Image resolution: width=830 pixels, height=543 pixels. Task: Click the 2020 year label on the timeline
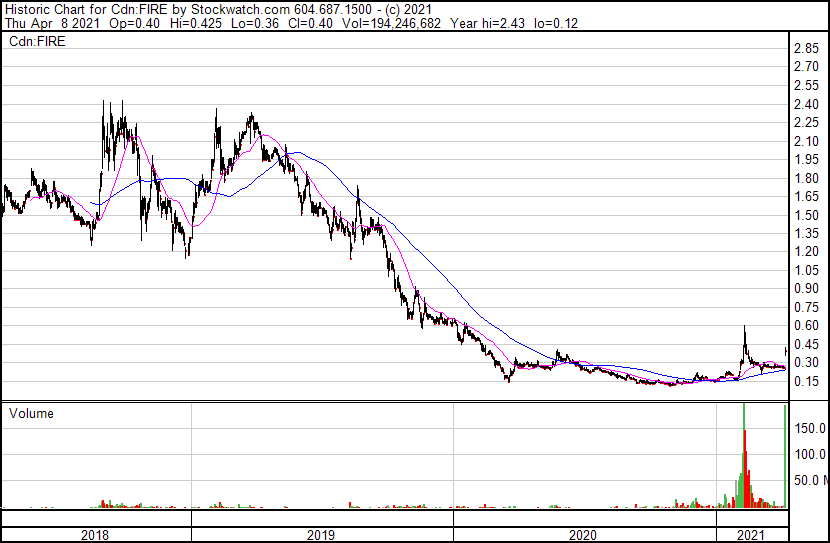coord(582,535)
